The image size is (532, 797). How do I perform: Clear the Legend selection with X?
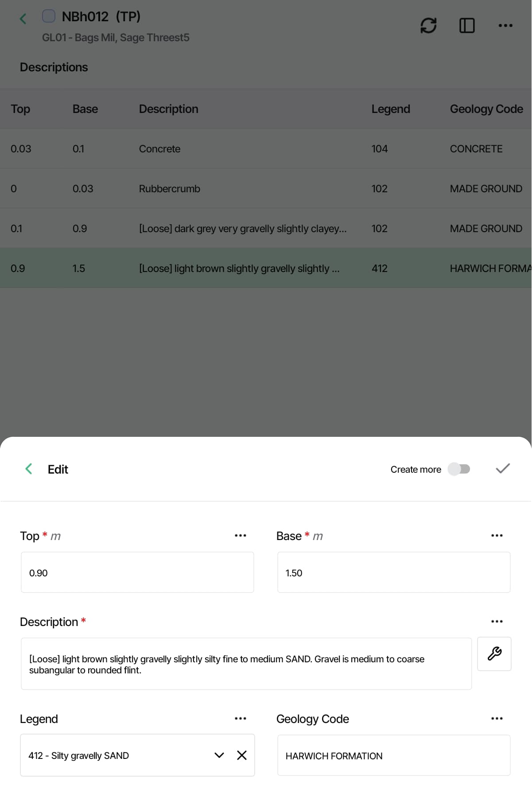pyautogui.click(x=242, y=755)
